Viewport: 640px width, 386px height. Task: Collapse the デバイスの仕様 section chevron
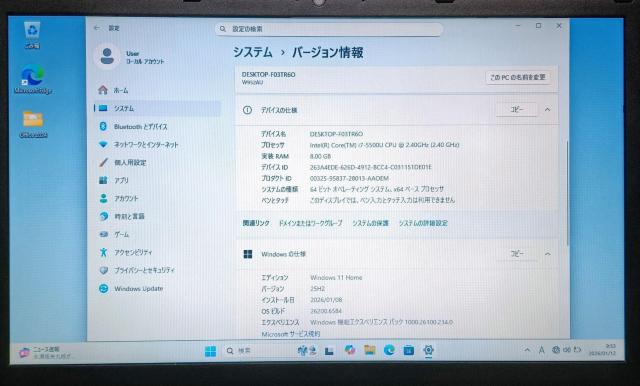click(547, 109)
